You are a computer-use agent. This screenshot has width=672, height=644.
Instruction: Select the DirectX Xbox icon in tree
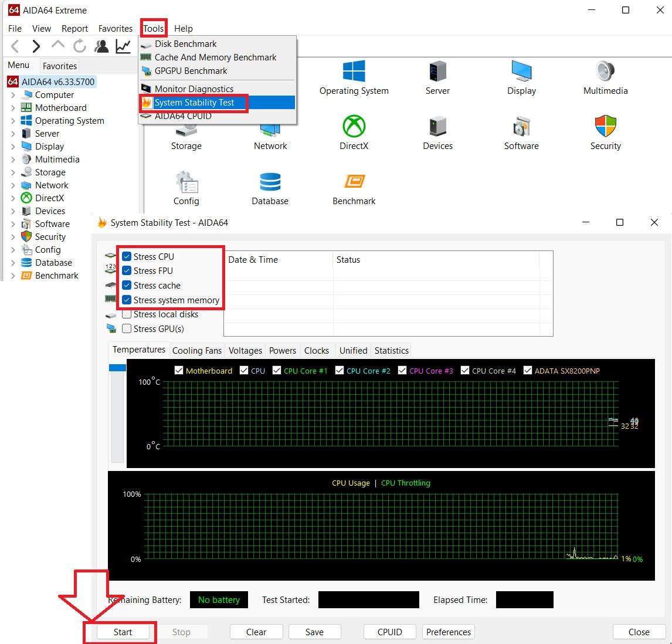point(26,198)
